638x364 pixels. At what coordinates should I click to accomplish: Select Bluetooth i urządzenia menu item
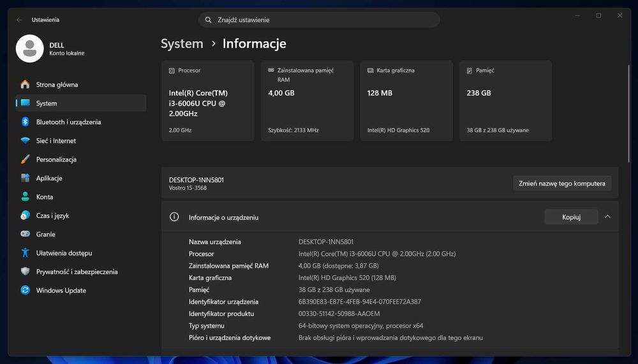(x=81, y=122)
